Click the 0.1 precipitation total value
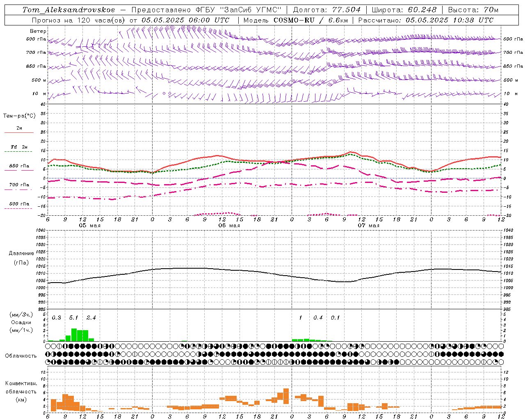Screen dimensions: 525x420 pos(336,318)
